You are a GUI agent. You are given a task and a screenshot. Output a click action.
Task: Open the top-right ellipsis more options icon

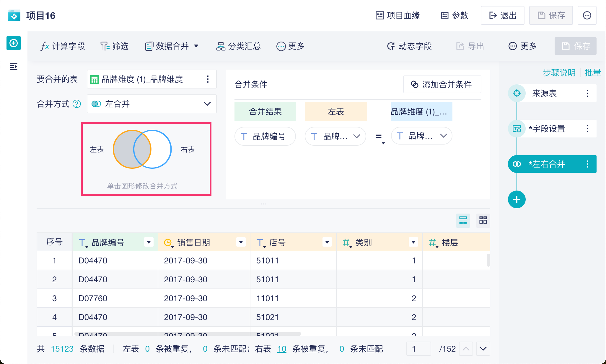tap(587, 15)
